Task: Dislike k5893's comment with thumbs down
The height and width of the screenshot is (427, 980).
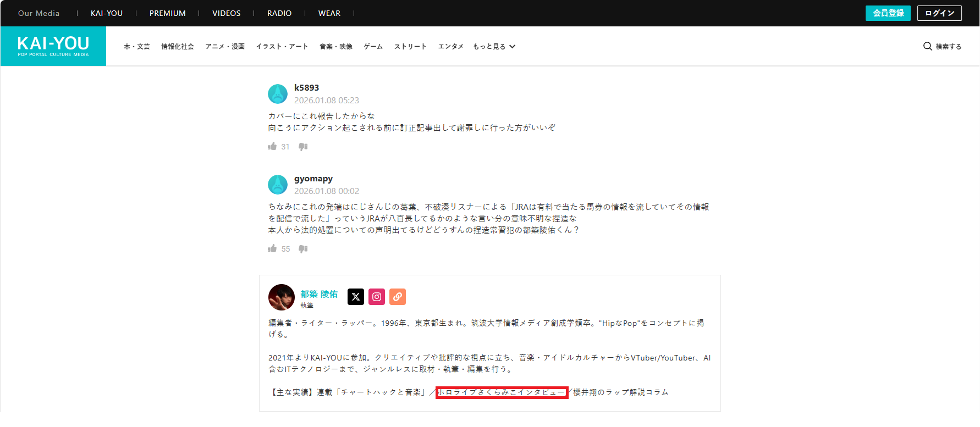Action: 303,147
